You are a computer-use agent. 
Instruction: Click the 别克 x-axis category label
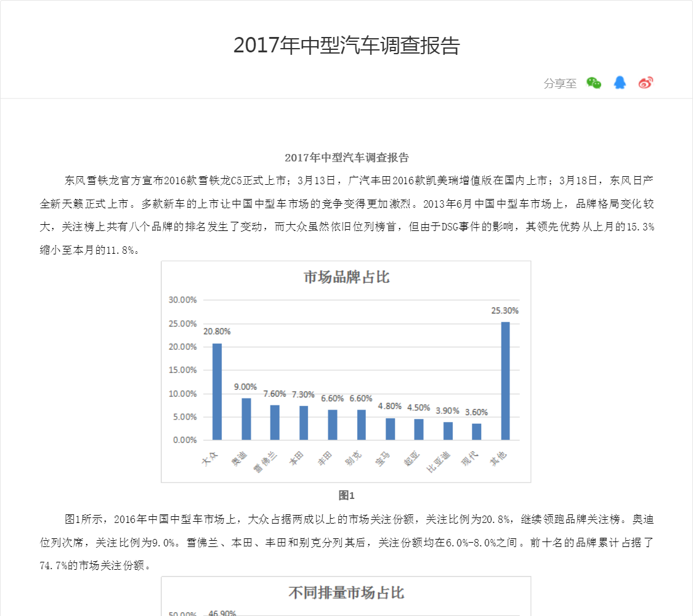click(354, 458)
